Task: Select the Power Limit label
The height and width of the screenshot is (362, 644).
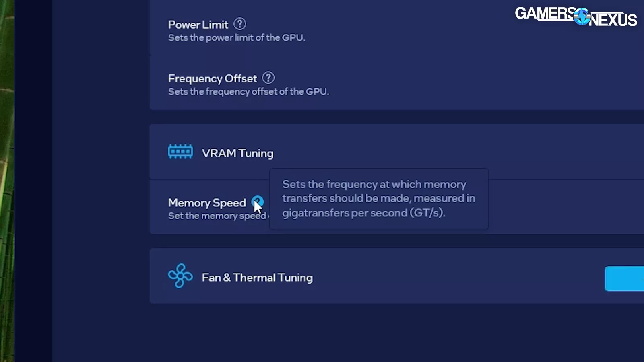Action: pos(198,25)
